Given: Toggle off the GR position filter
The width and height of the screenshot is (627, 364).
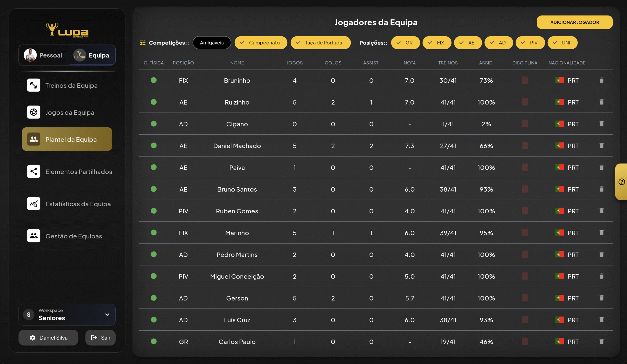Looking at the screenshot, I should click(x=405, y=43).
